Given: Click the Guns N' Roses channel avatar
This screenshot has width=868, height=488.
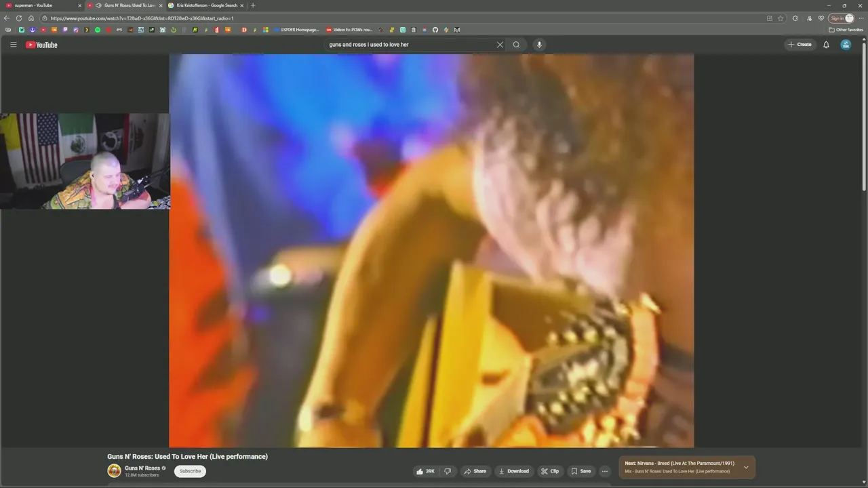Looking at the screenshot, I should point(114,471).
